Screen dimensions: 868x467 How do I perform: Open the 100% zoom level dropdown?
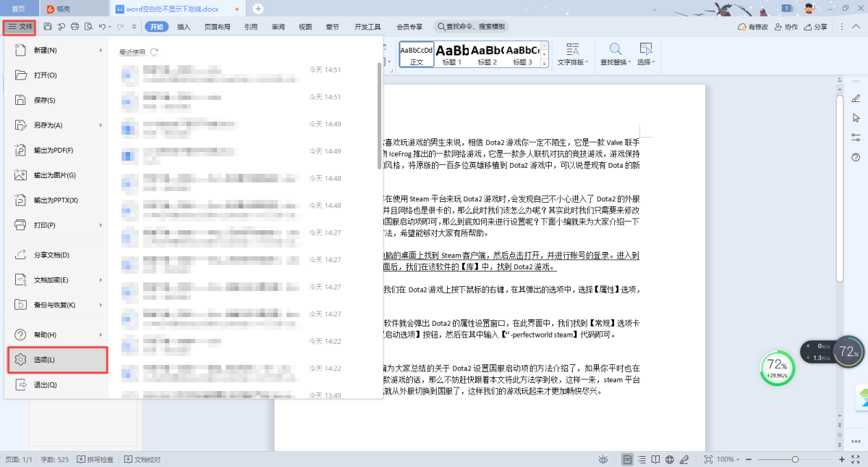click(729, 460)
